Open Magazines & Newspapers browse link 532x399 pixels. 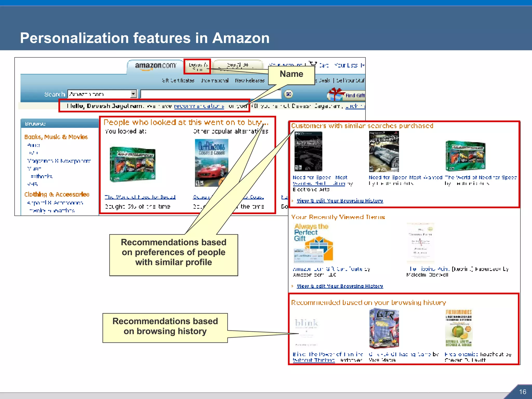point(59,161)
